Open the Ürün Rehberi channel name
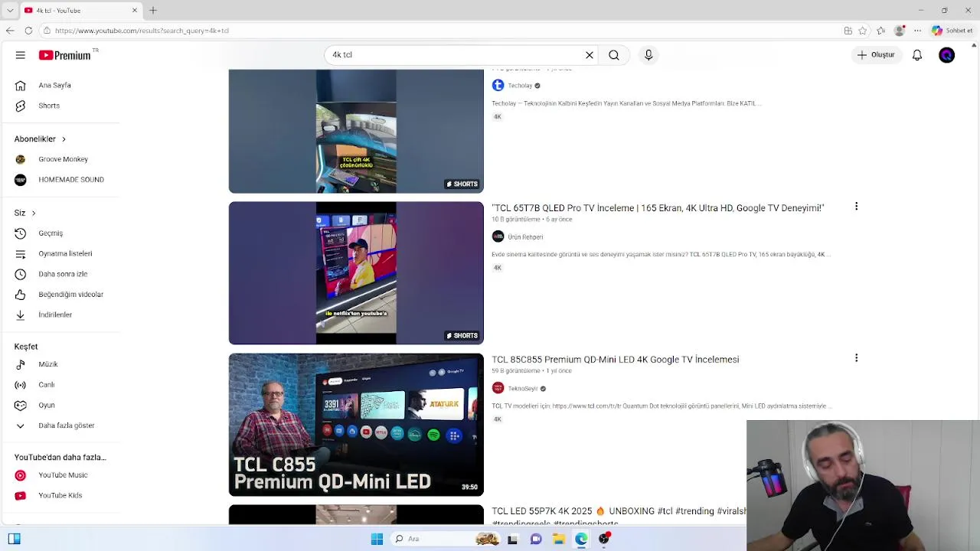 click(525, 237)
